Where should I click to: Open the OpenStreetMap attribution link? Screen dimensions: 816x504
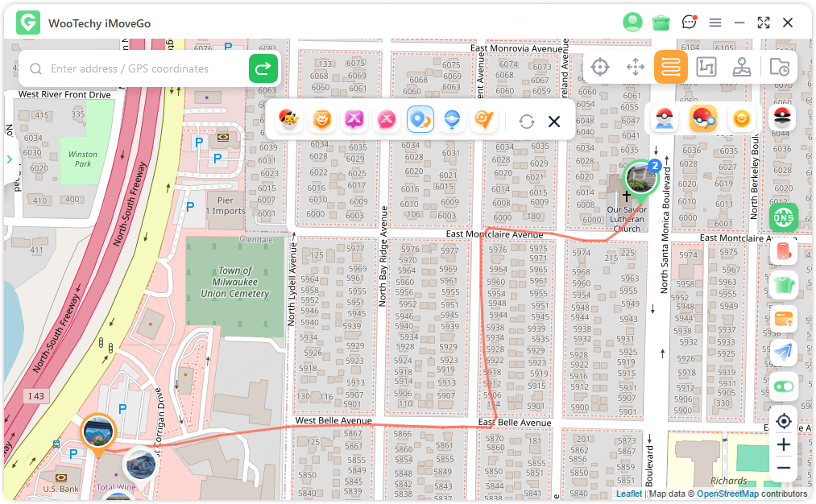[727, 494]
